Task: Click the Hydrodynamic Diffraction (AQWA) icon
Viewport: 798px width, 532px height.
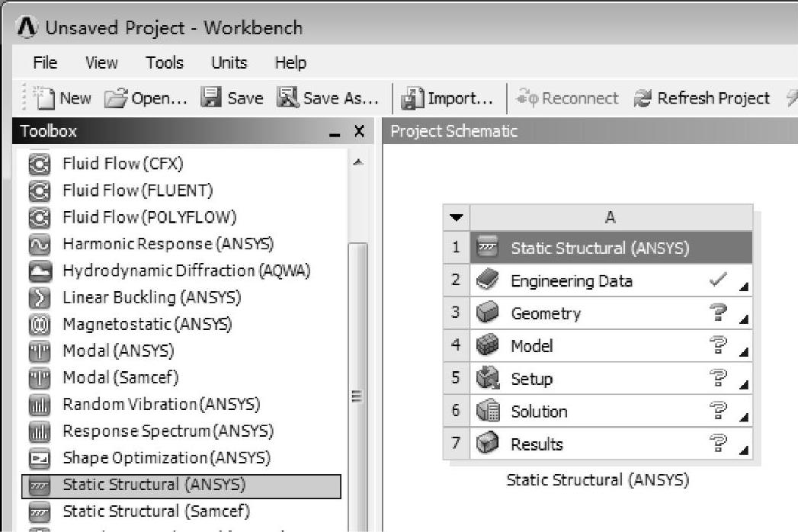Action: (39, 271)
